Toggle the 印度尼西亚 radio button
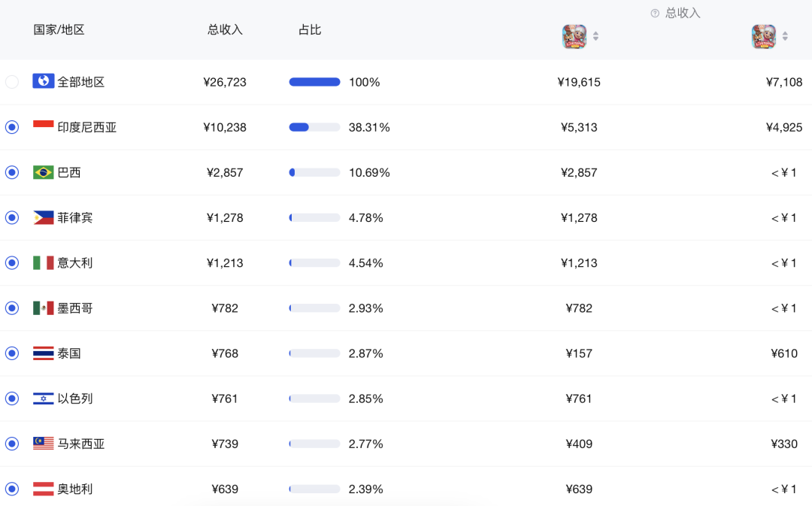The height and width of the screenshot is (506, 812). (12, 127)
